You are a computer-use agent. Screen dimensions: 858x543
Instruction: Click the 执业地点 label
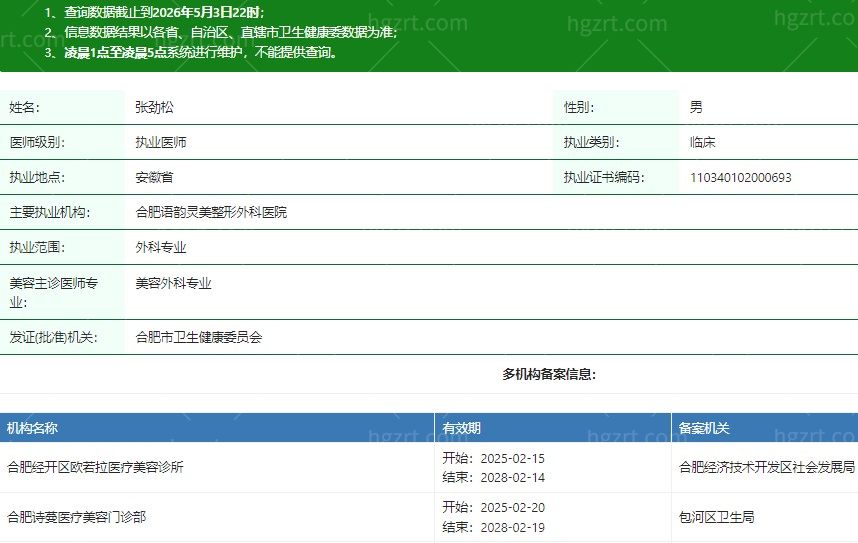click(x=37, y=177)
